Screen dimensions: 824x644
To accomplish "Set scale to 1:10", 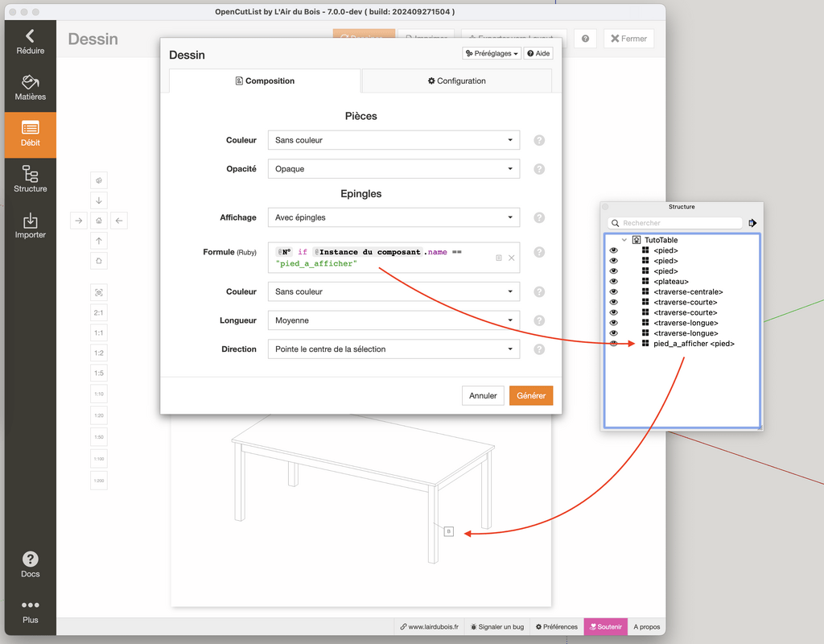I will pos(99,394).
